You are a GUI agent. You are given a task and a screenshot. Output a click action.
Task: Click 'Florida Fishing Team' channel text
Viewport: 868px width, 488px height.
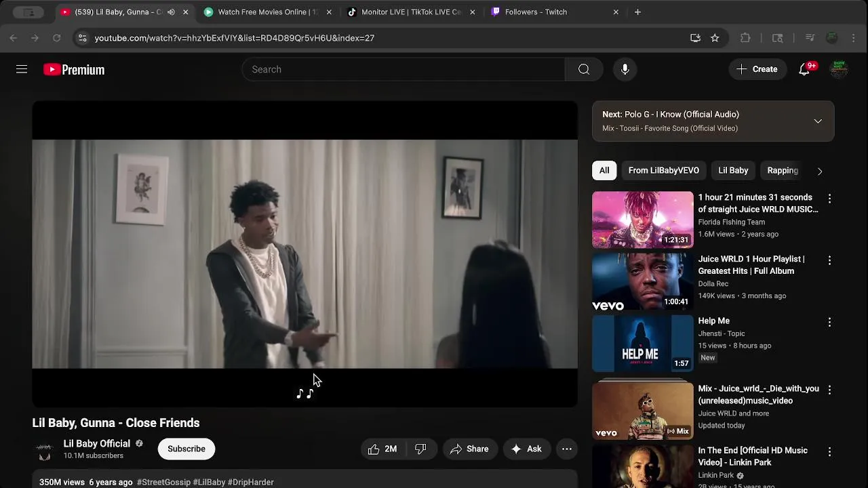[732, 222]
